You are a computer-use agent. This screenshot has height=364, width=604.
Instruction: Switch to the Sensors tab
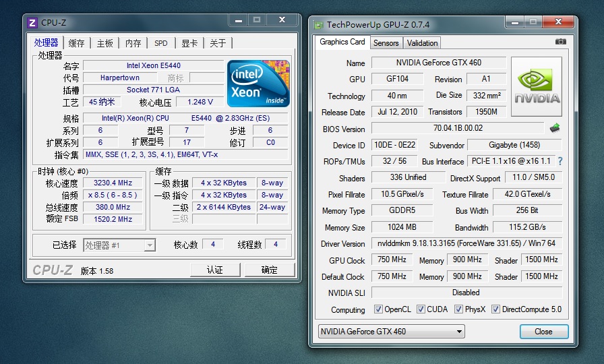386,43
